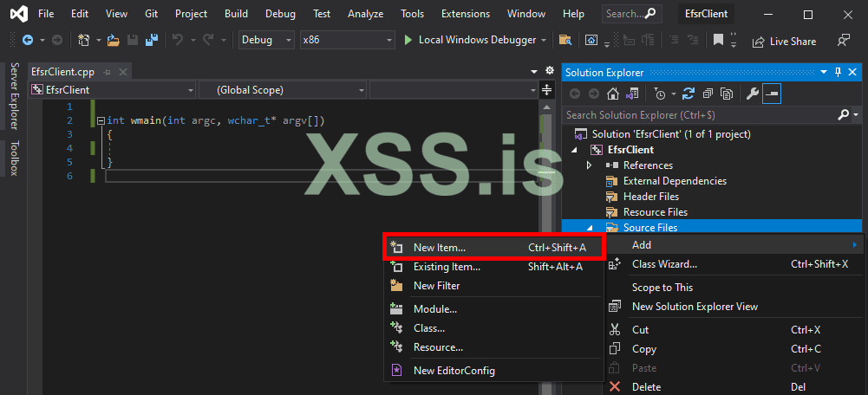868x395 pixels.
Task: Select Resource... in Add submenu
Action: pos(493,347)
